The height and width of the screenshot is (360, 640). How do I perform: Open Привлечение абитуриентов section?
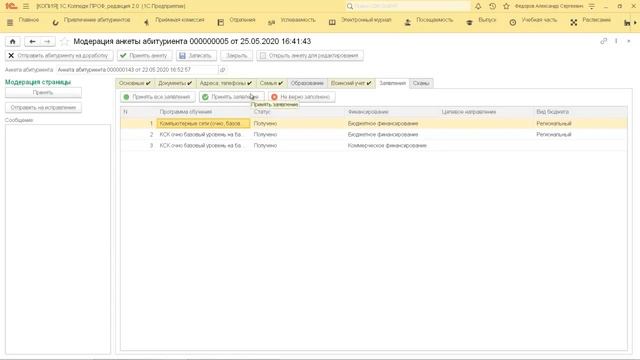pos(91,22)
